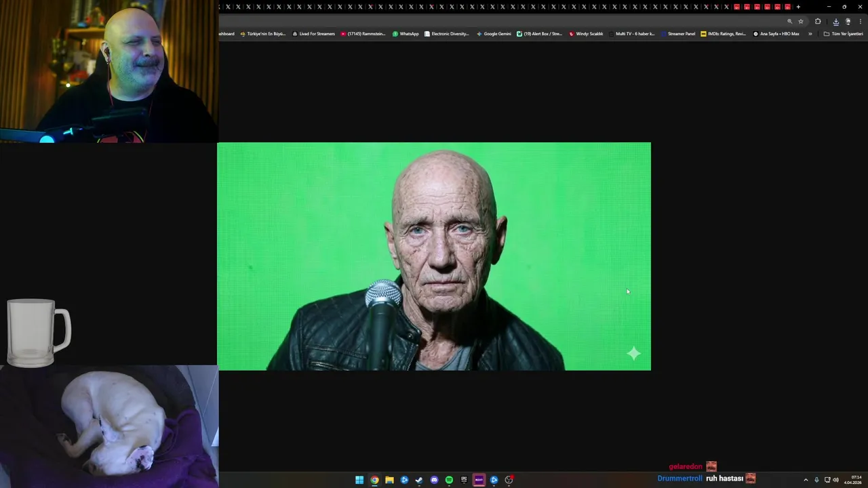Open the Streamer Panel bookmark
Viewport: 868px width, 488px height.
click(x=678, y=34)
